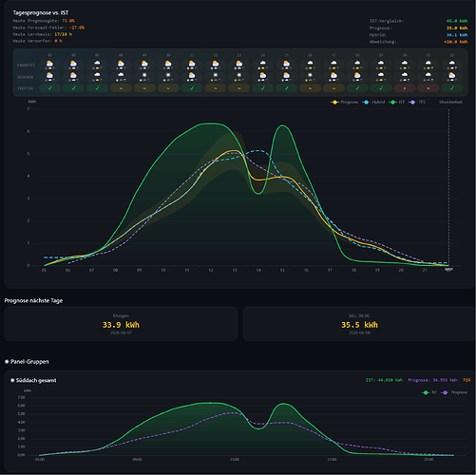Click the Süddach IST: 44.930 kWh readout

click(x=384, y=380)
